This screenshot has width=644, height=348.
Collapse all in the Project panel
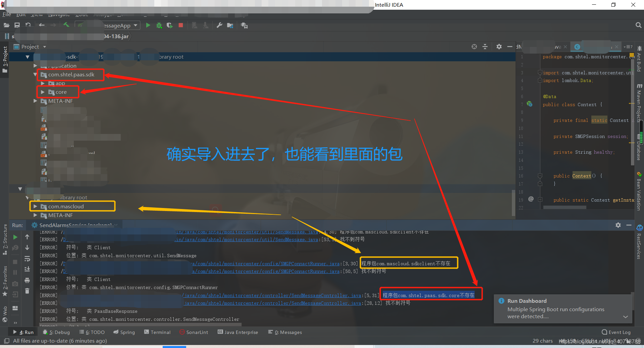tap(485, 47)
